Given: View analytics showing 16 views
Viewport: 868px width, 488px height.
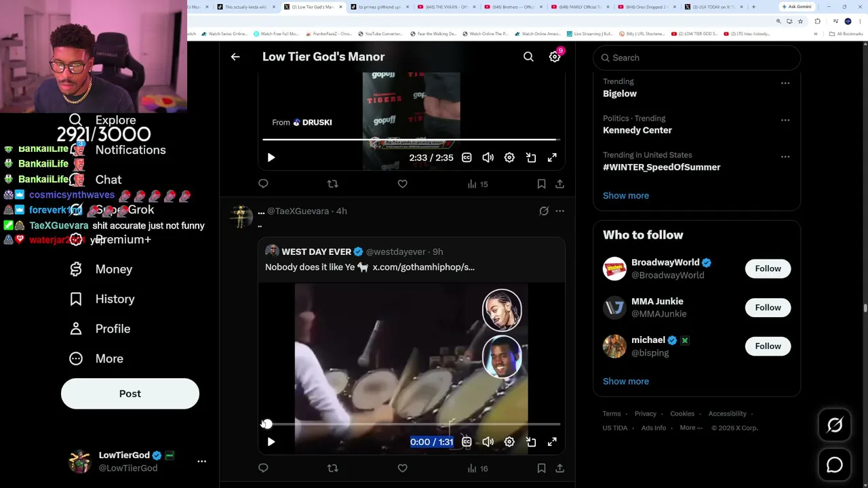Looking at the screenshot, I should click(x=477, y=468).
